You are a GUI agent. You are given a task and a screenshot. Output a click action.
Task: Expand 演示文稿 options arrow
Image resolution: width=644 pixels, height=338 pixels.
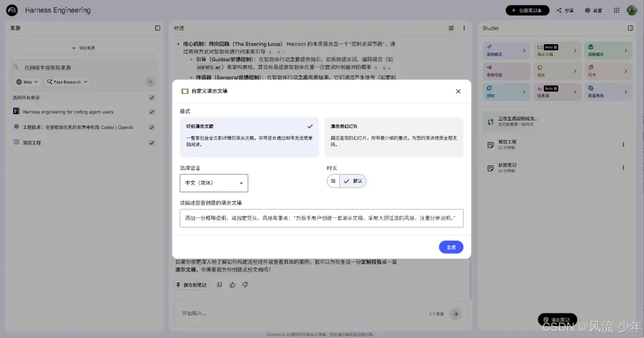575,51
